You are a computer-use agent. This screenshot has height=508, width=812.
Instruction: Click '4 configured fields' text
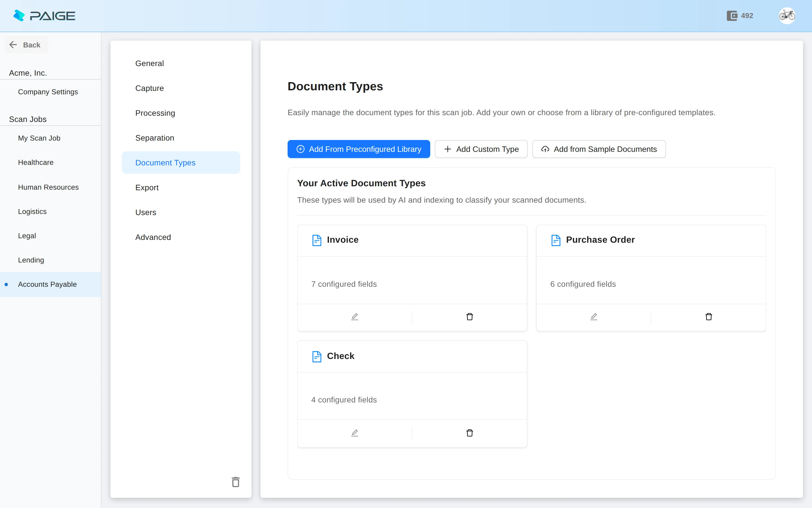(x=344, y=400)
